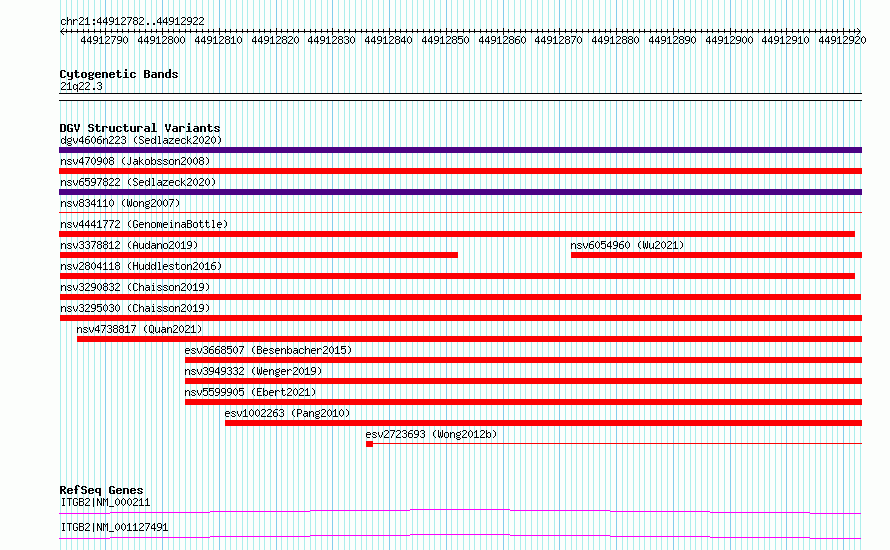Image resolution: width=890 pixels, height=550 pixels.
Task: Open variant nsv3290832 (Chaisson2019) label
Action: (135, 287)
